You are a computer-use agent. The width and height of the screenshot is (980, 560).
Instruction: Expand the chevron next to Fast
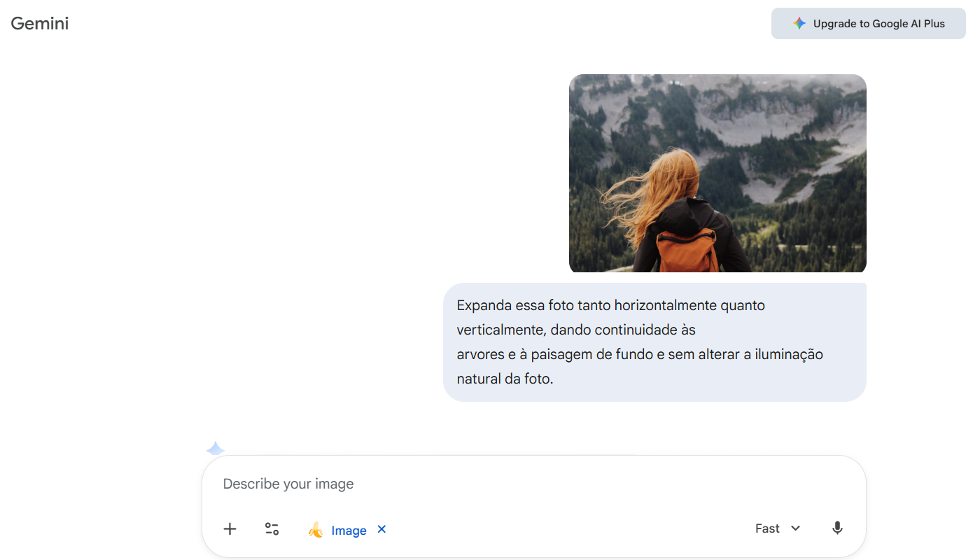point(796,528)
